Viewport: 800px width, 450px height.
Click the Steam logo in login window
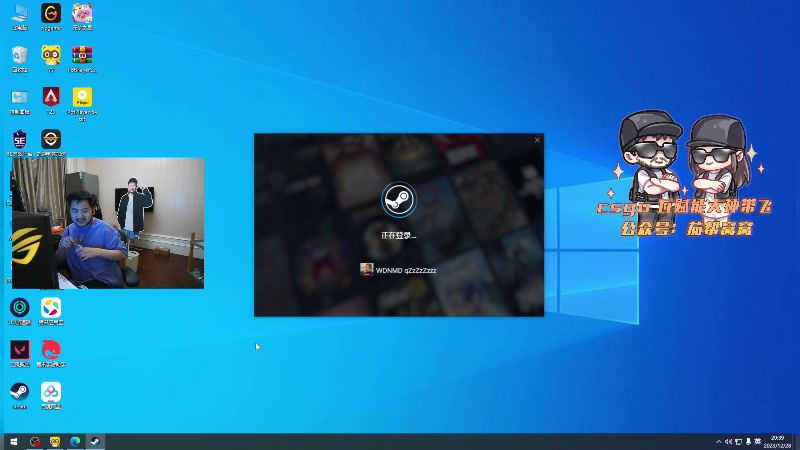click(398, 199)
